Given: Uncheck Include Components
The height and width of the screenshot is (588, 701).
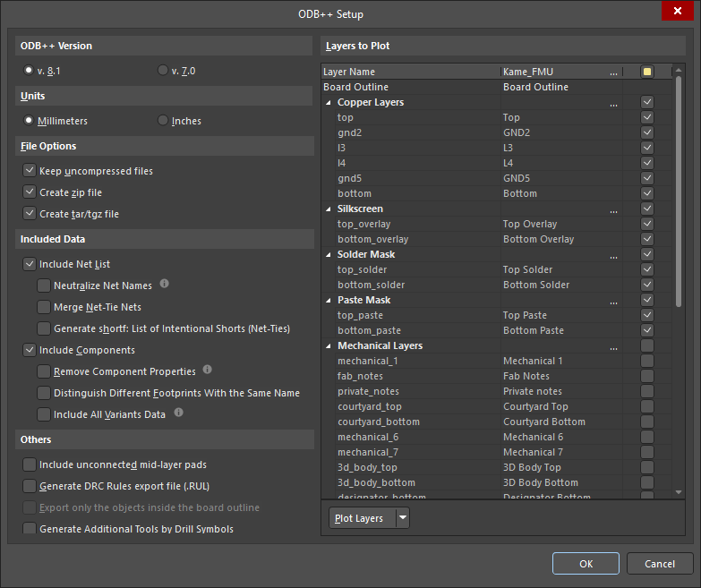Looking at the screenshot, I should pos(30,349).
